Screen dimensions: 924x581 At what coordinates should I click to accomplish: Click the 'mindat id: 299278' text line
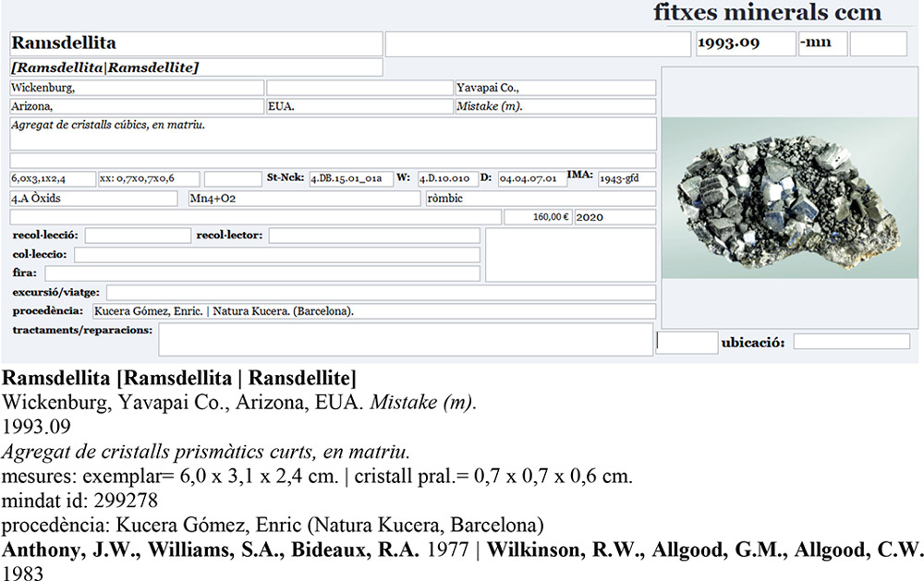click(79, 501)
